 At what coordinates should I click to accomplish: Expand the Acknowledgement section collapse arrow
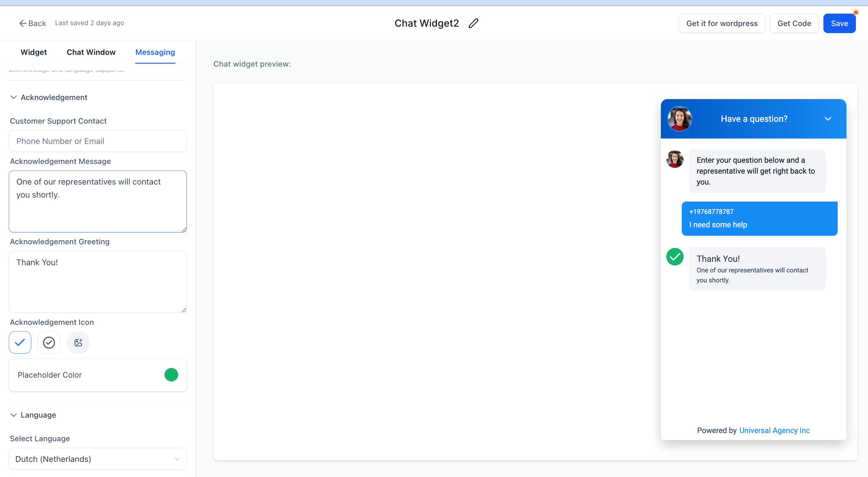[x=13, y=97]
